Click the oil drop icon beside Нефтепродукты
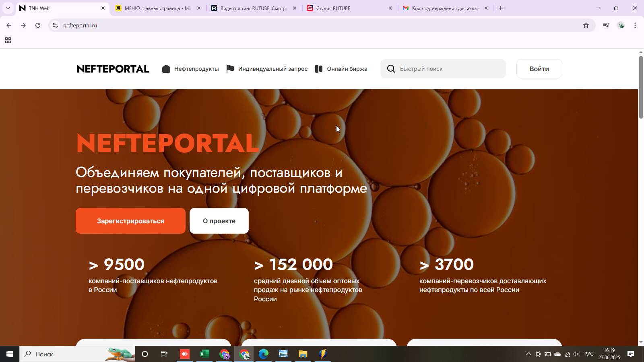 [x=166, y=69]
